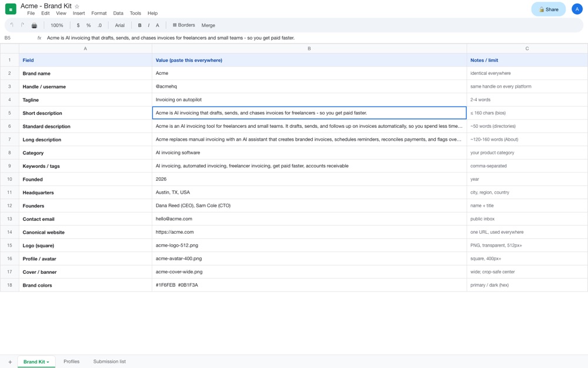
Task: Open the account avatar A
Action: pos(577,9)
